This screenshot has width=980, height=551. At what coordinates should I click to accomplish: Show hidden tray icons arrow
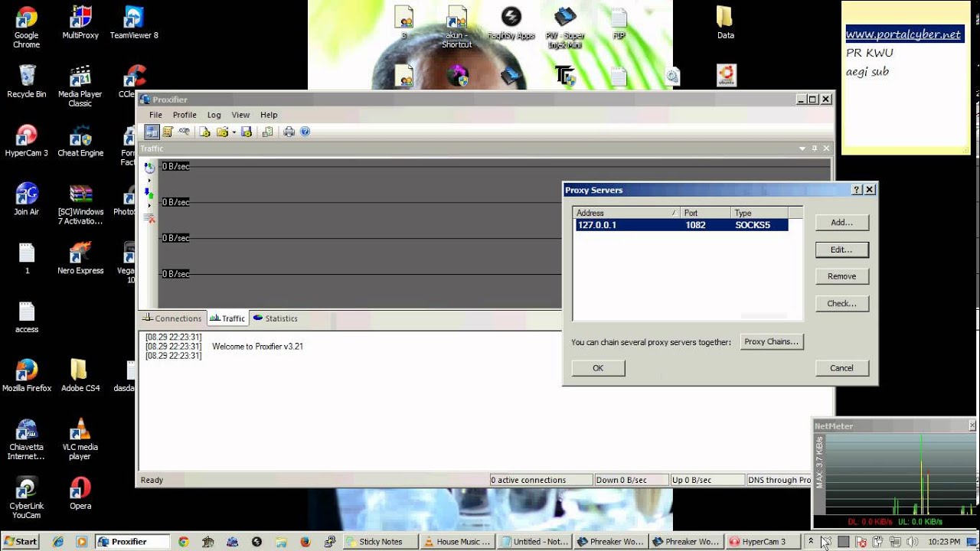(x=811, y=541)
